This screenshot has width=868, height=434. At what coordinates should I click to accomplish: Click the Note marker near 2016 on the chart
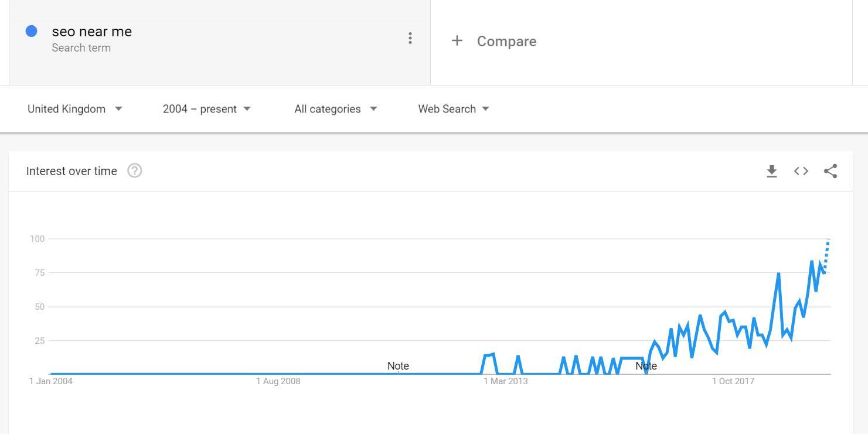646,366
